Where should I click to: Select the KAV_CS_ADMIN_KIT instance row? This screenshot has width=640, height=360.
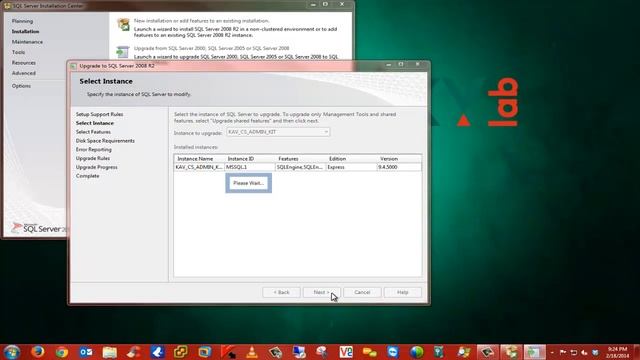tap(298, 167)
